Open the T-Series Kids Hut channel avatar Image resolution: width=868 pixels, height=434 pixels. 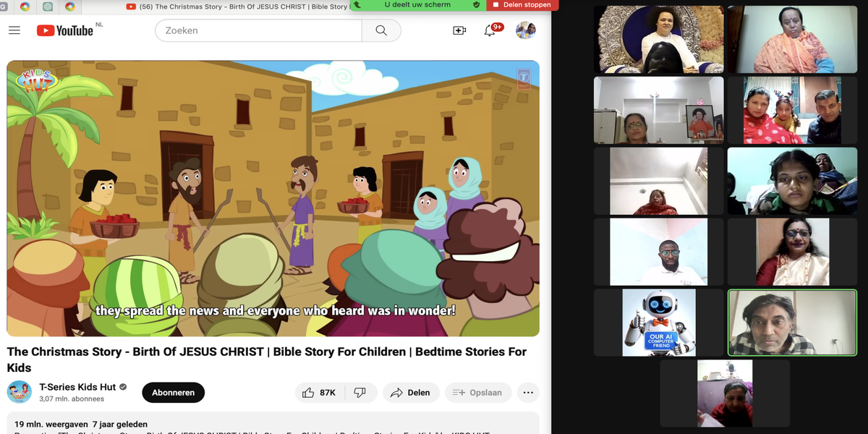pyautogui.click(x=20, y=392)
